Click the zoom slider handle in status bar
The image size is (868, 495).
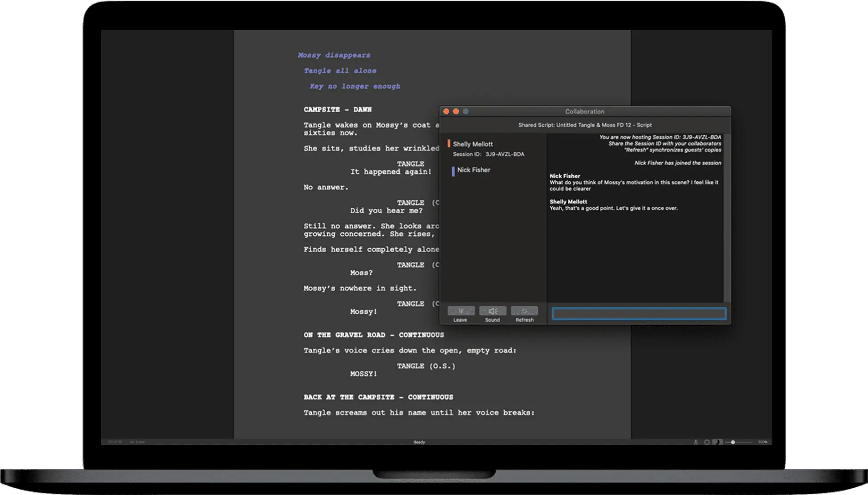coord(733,442)
